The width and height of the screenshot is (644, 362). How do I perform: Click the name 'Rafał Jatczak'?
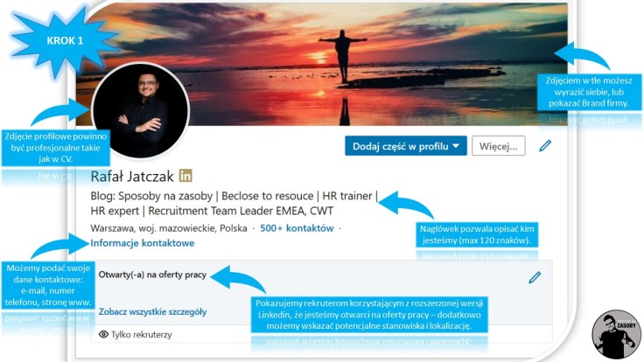click(132, 177)
